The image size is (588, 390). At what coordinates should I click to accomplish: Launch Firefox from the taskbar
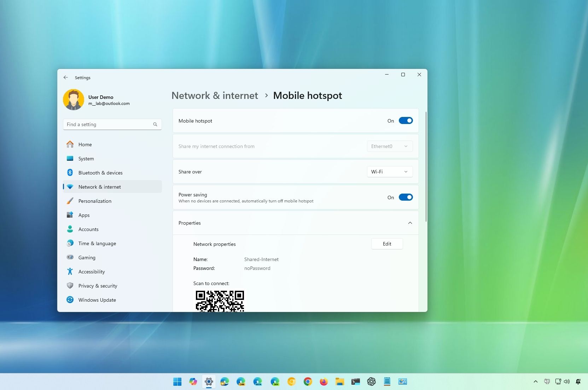(x=324, y=382)
